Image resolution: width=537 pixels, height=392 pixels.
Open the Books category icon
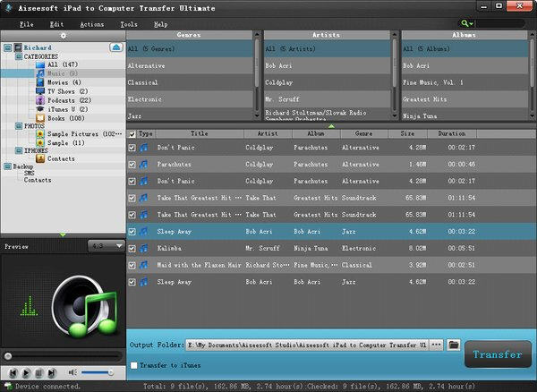pyautogui.click(x=39, y=117)
